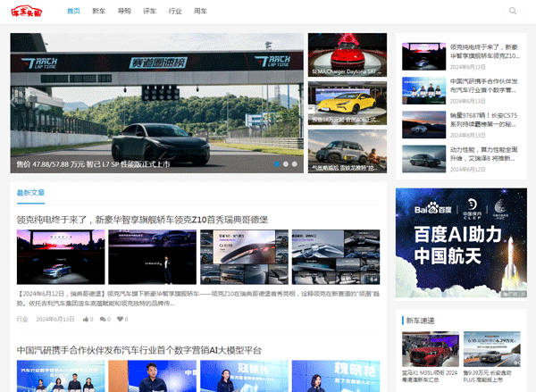
Task: Open the 评车 nav menu
Action: pos(149,11)
